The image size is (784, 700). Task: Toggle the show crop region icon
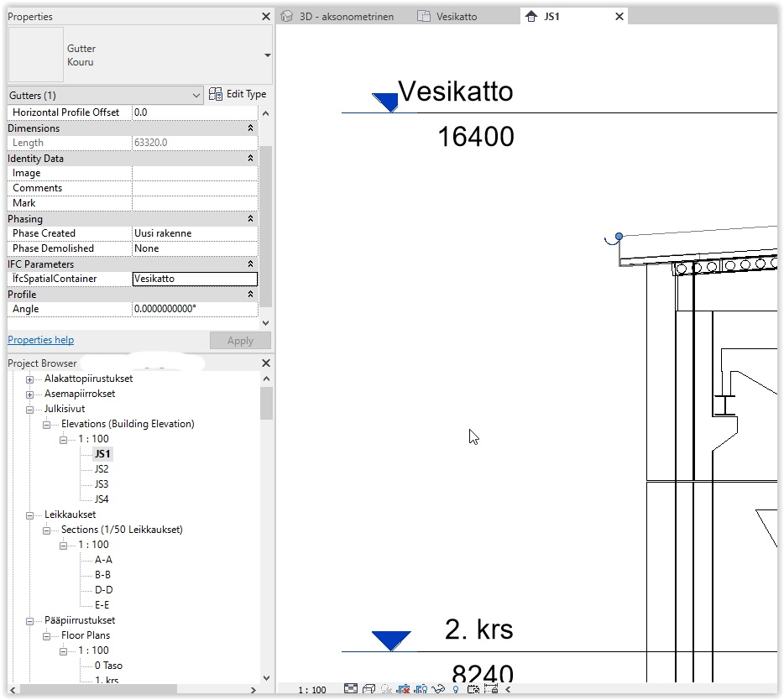coord(421,689)
